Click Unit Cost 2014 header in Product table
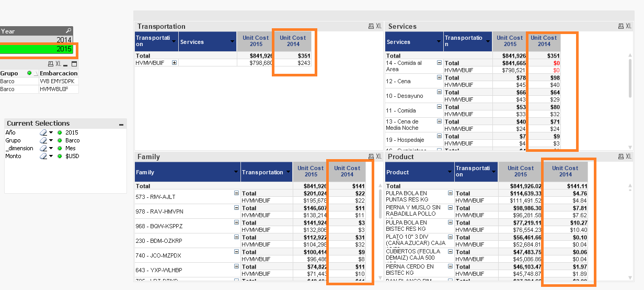644x290 pixels. [x=566, y=172]
